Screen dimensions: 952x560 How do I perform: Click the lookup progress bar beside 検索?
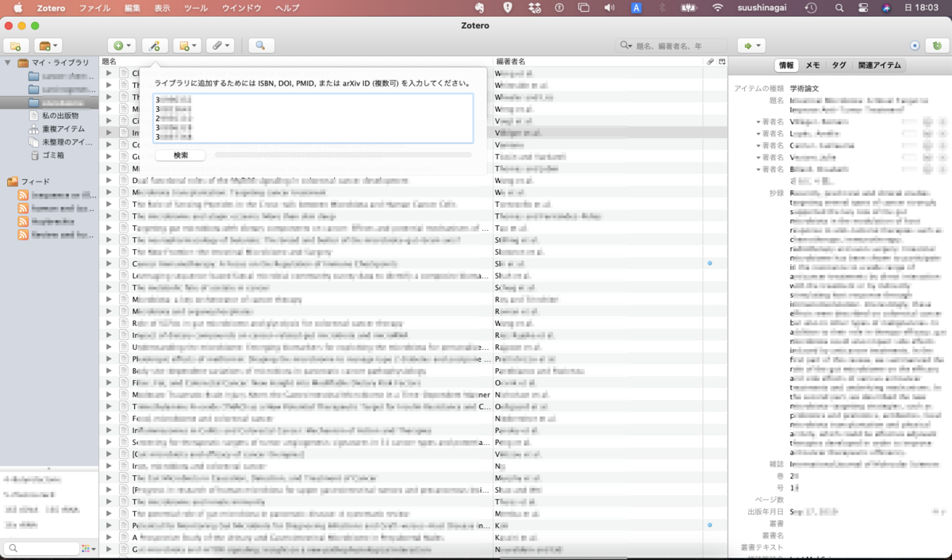pyautogui.click(x=343, y=155)
